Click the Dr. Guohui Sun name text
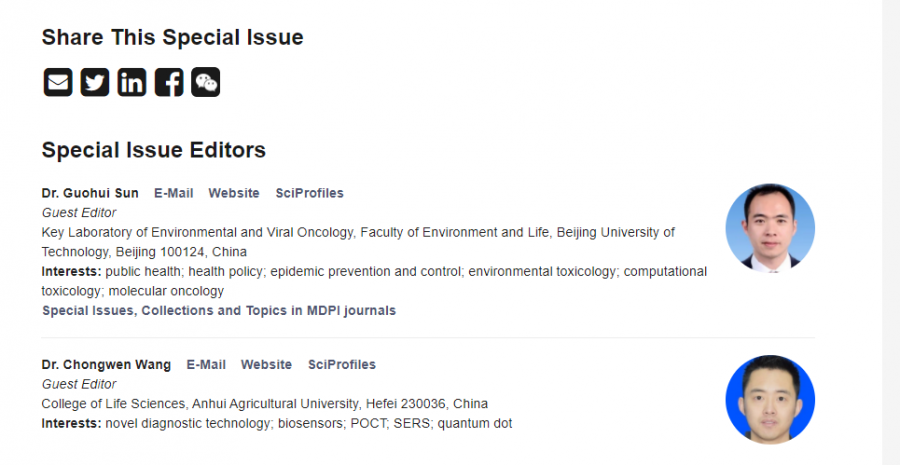The height and width of the screenshot is (465, 900). (90, 193)
